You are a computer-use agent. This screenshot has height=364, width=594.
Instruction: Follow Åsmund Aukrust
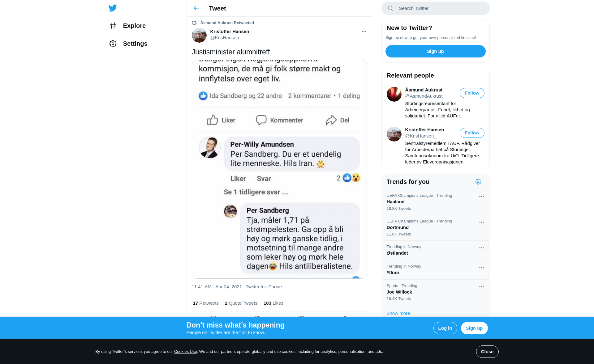pyautogui.click(x=472, y=93)
